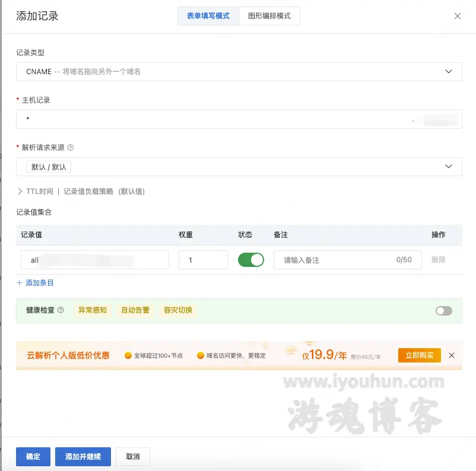Click the plus icon beside 添加条目
The height and width of the screenshot is (471, 476).
pos(20,282)
